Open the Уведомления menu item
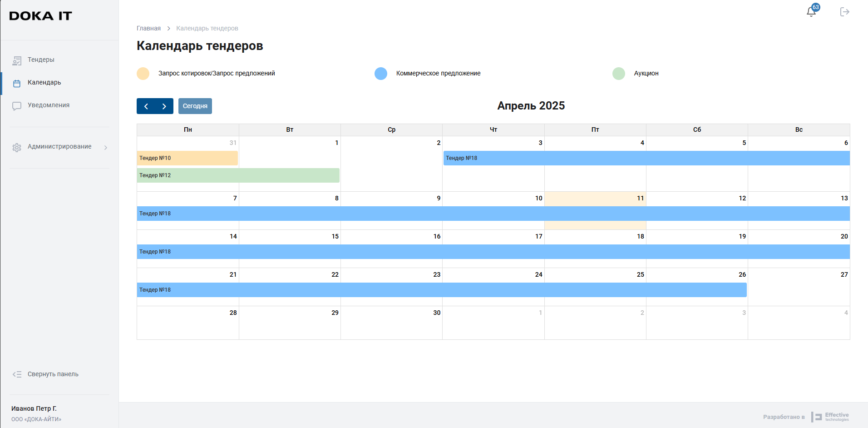Viewport: 868px width, 428px height. point(49,105)
